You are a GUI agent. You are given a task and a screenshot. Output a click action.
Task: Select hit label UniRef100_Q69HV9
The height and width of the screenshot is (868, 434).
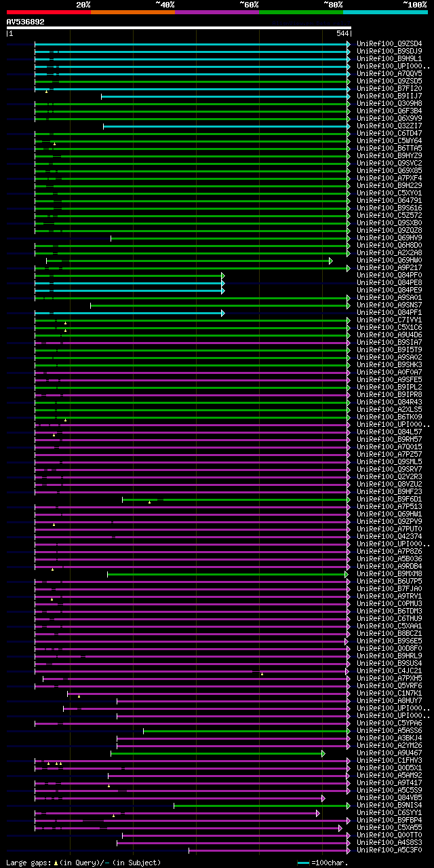[x=389, y=238]
